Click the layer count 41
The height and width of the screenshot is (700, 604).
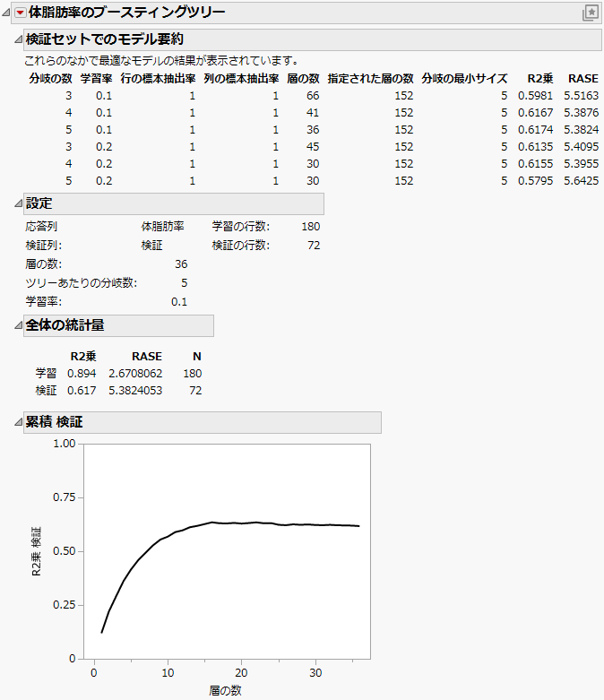[313, 113]
